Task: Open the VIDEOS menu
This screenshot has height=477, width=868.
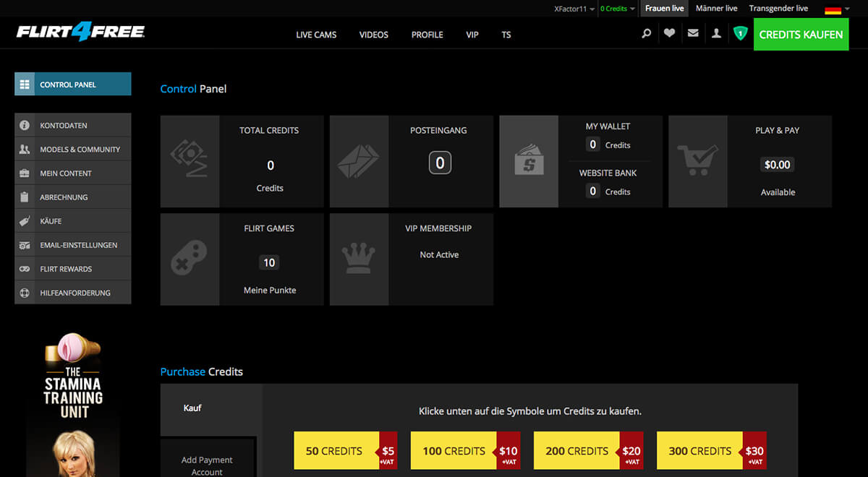Action: pos(374,35)
